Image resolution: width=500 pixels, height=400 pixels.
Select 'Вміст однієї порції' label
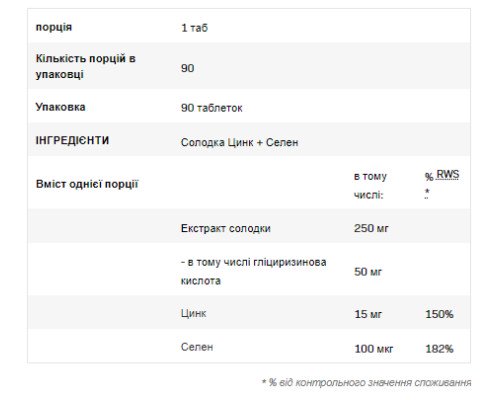(x=87, y=184)
